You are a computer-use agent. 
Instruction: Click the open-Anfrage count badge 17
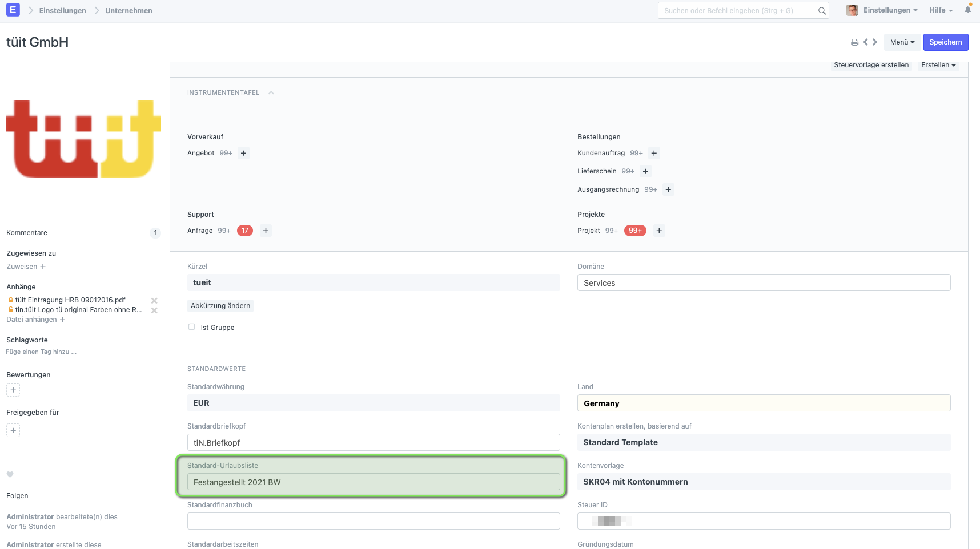245,231
